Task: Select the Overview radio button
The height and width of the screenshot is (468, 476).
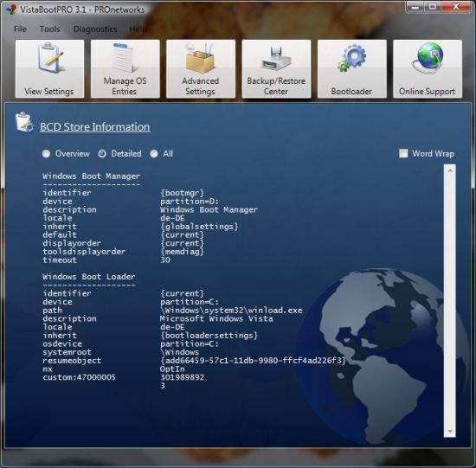Action: (46, 154)
